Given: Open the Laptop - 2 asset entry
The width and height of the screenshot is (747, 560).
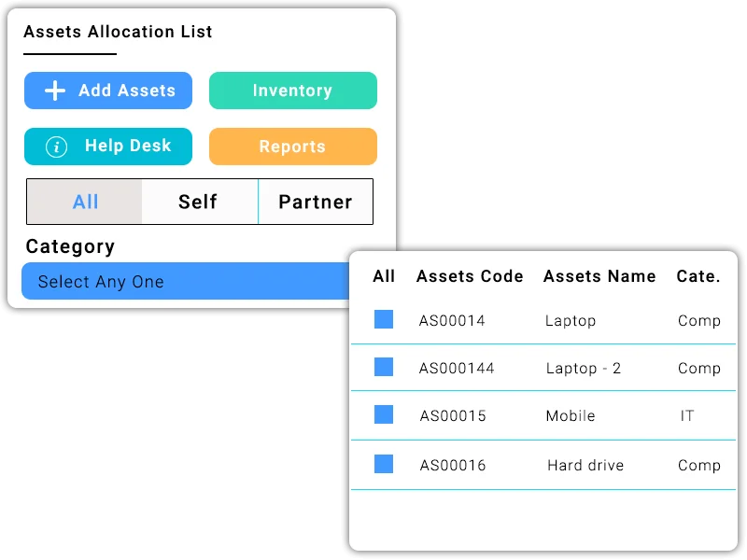Looking at the screenshot, I should (584, 369).
